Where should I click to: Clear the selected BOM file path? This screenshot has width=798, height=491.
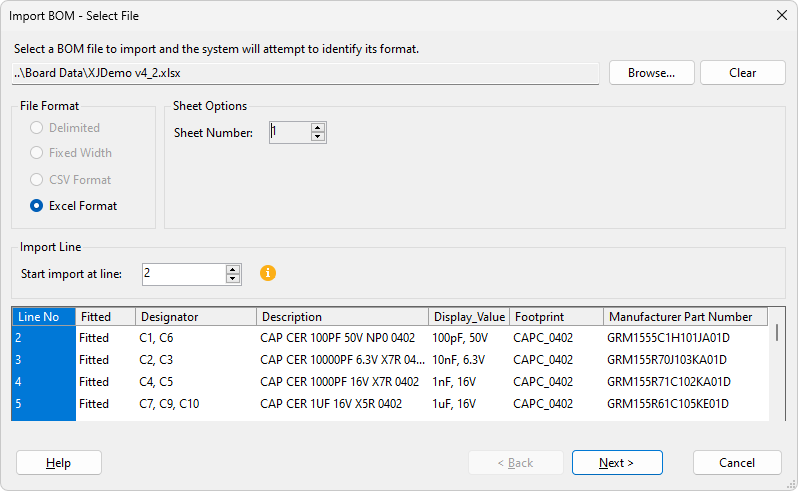coord(742,73)
